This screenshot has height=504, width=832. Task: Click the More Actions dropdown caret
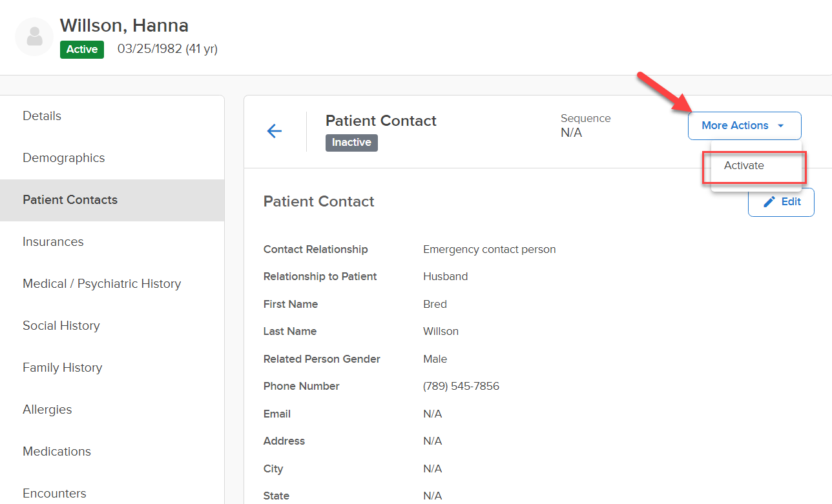[x=781, y=126]
